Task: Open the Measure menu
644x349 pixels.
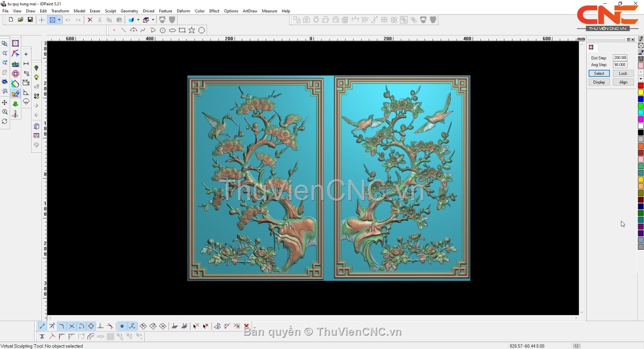Action: click(269, 11)
